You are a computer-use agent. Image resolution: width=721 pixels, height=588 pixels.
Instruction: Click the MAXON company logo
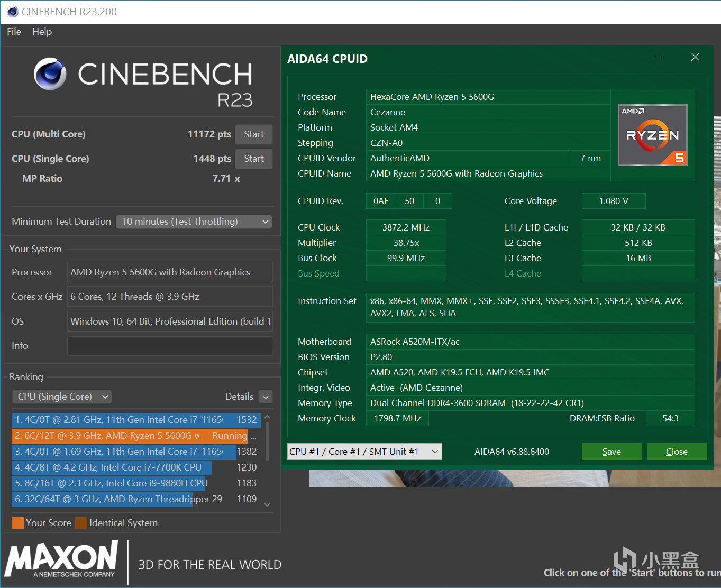[x=61, y=558]
